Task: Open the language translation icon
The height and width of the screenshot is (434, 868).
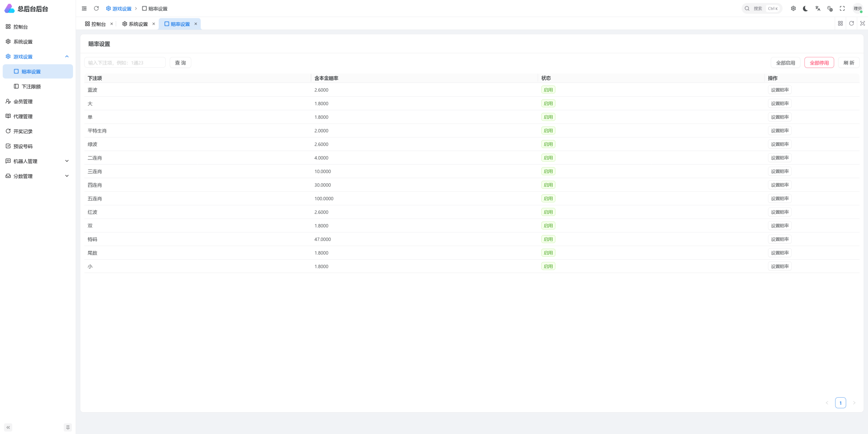Action: pyautogui.click(x=818, y=8)
